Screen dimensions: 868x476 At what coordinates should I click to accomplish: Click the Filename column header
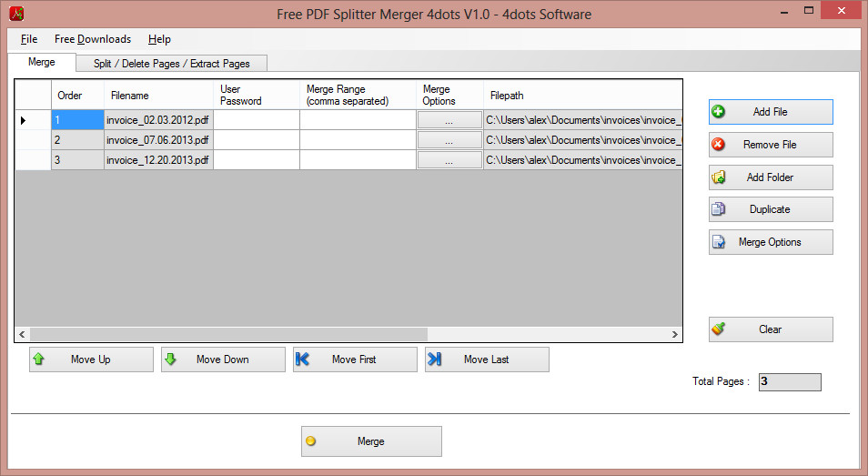point(158,96)
